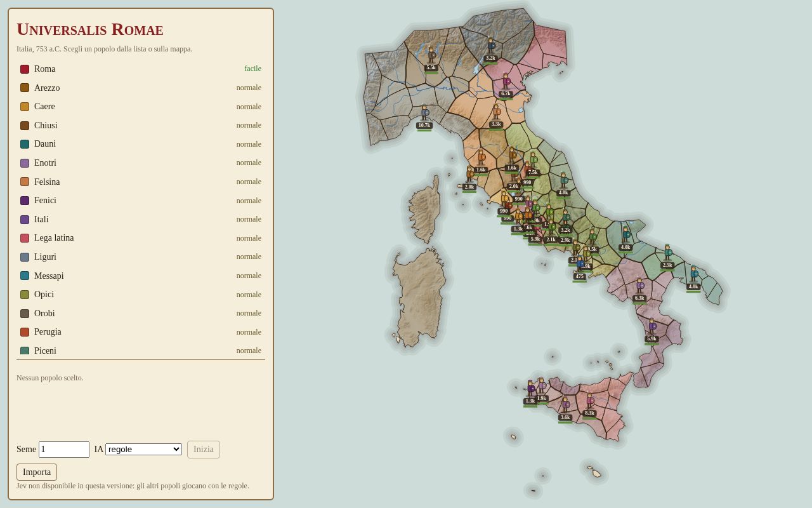The width and height of the screenshot is (812, 508).
Task: Choose the 2.5k army in Apulia
Action: (667, 257)
